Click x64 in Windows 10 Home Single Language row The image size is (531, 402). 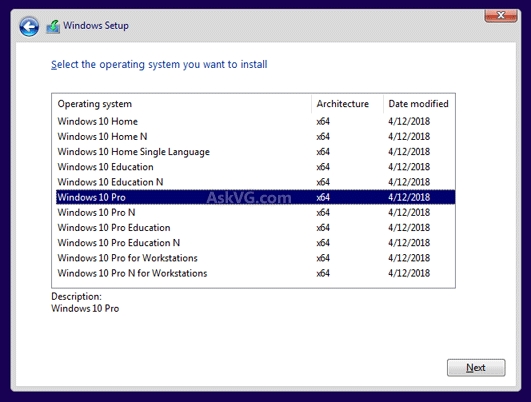point(323,152)
